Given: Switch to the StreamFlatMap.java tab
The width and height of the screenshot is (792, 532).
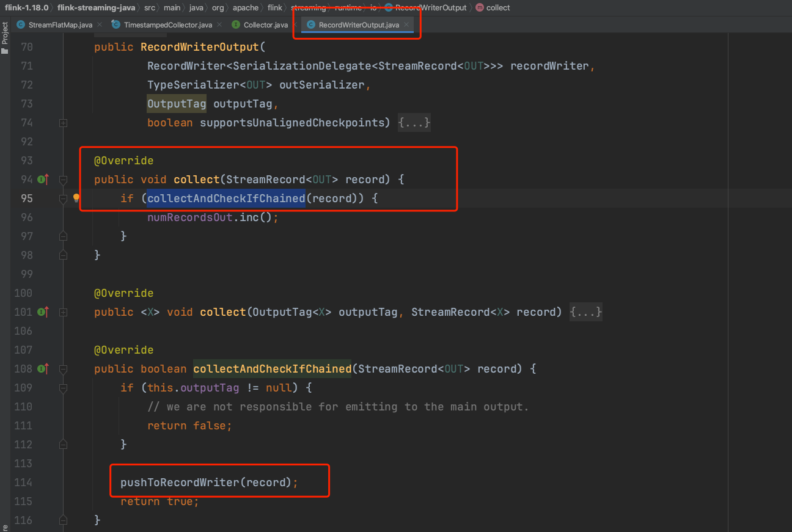Looking at the screenshot, I should 61,25.
